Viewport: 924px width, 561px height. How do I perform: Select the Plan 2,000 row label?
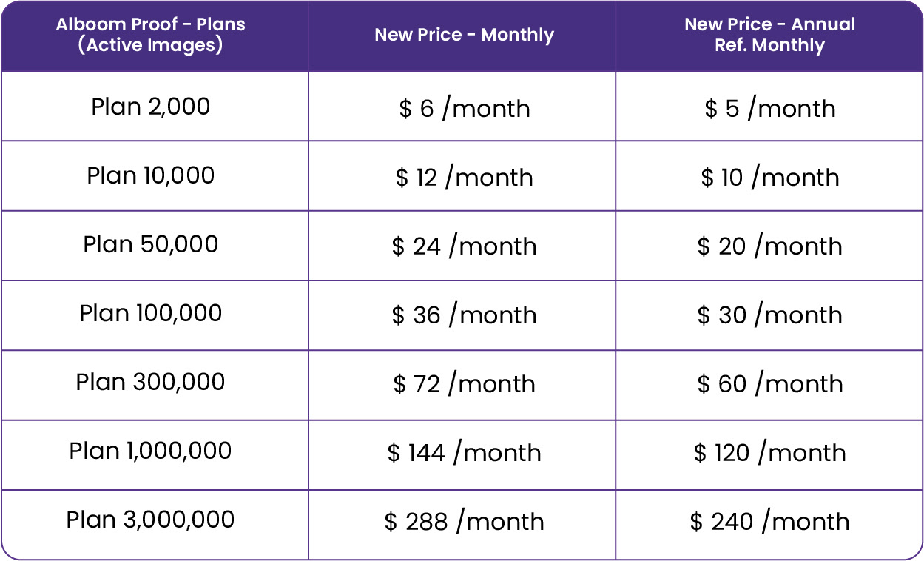point(151,107)
